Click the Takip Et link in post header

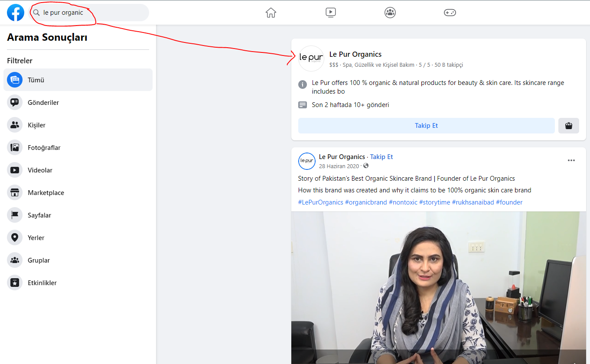pyautogui.click(x=381, y=157)
